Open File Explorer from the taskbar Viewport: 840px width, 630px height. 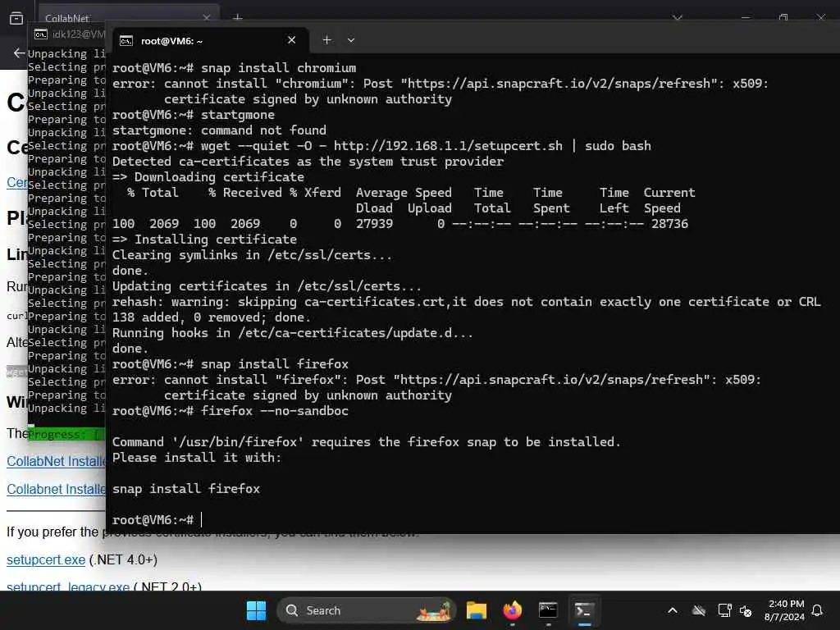(x=477, y=610)
